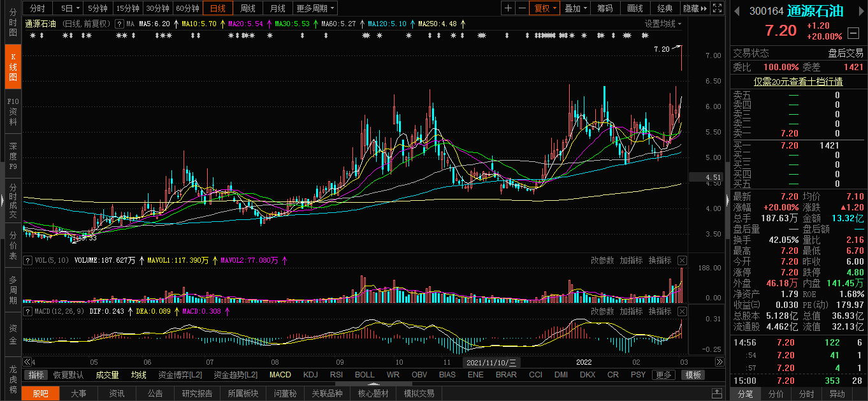
Task: Click the VOL help question mark icon
Action: pyautogui.click(x=27, y=260)
